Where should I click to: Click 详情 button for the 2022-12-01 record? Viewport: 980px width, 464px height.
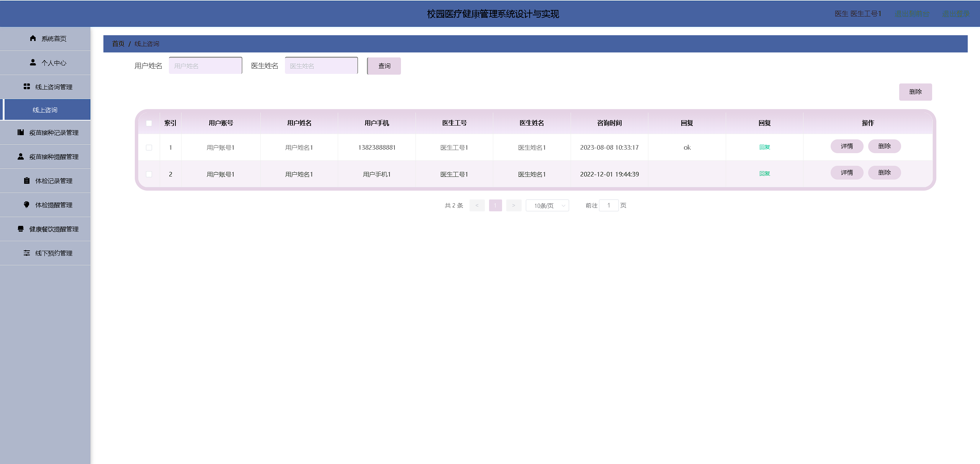click(847, 173)
